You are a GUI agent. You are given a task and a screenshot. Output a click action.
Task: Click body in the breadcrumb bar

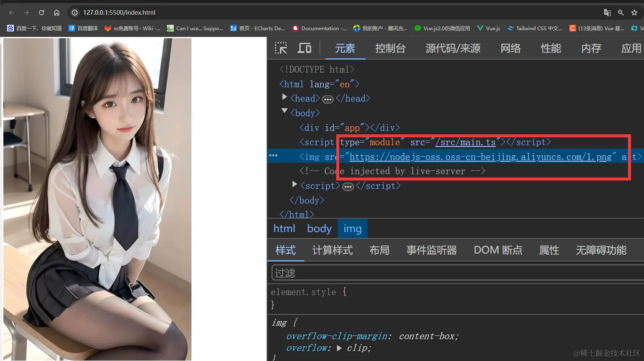[x=319, y=229]
